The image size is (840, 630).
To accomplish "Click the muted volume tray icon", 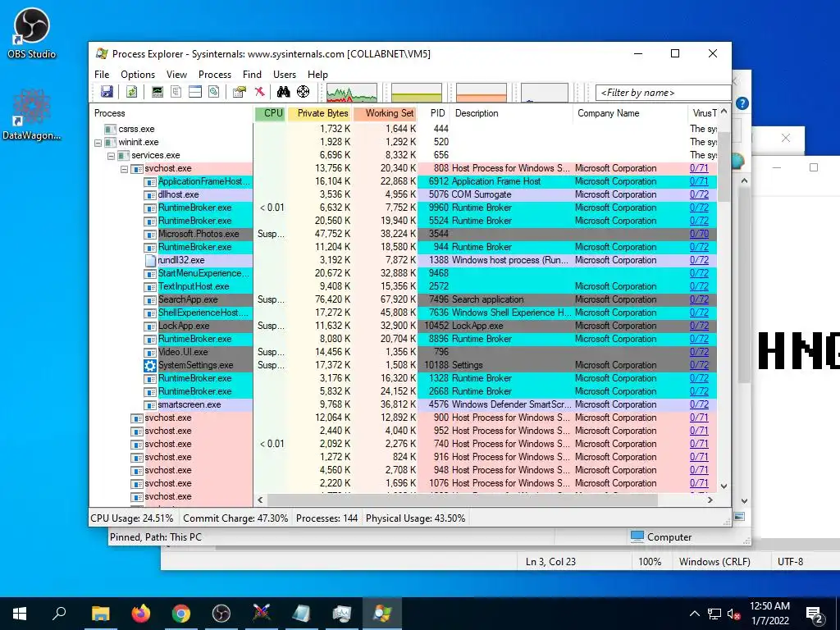I will tap(734, 614).
